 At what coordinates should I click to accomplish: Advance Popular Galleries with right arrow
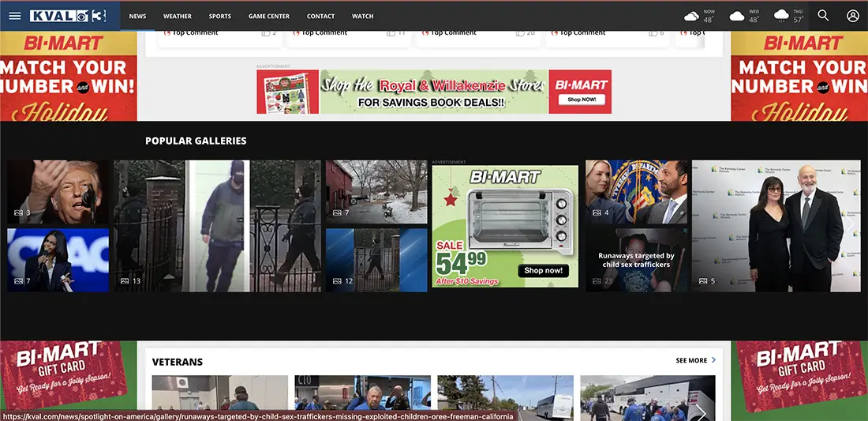(x=851, y=224)
